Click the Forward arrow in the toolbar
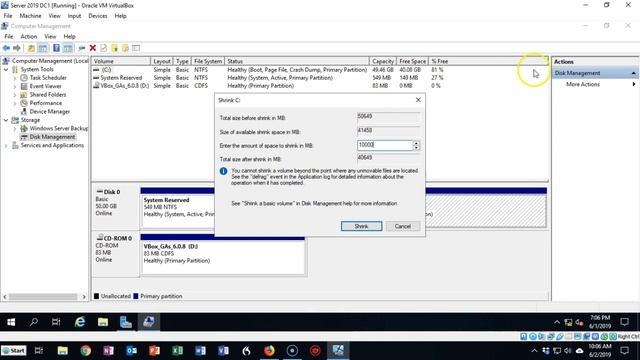 (17, 48)
